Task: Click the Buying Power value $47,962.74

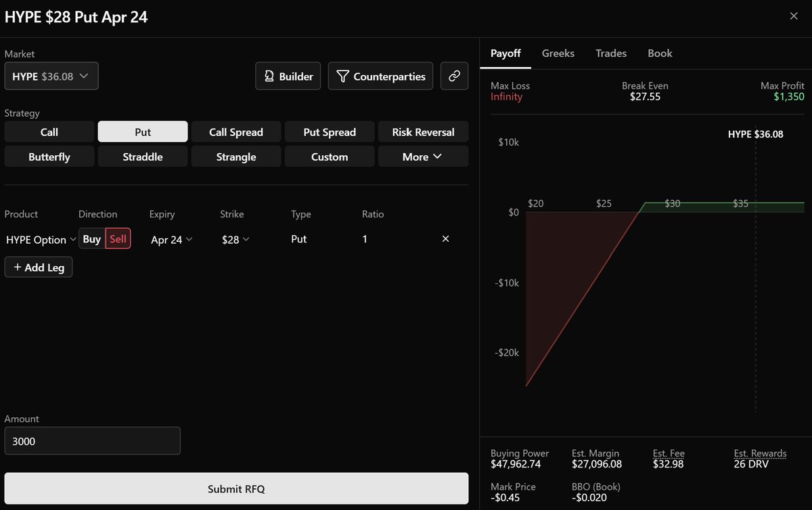Action: coord(516,464)
